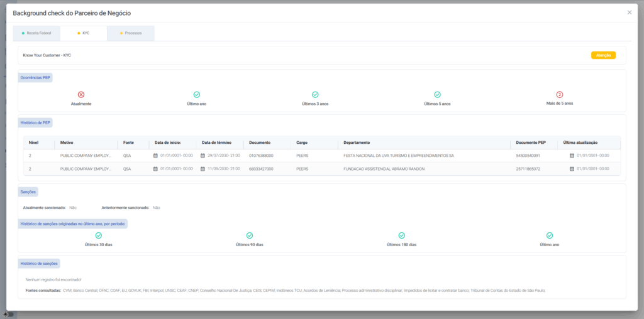Switch to the Receita Federal tab
Viewport: 644px width, 319px height.
[36, 33]
